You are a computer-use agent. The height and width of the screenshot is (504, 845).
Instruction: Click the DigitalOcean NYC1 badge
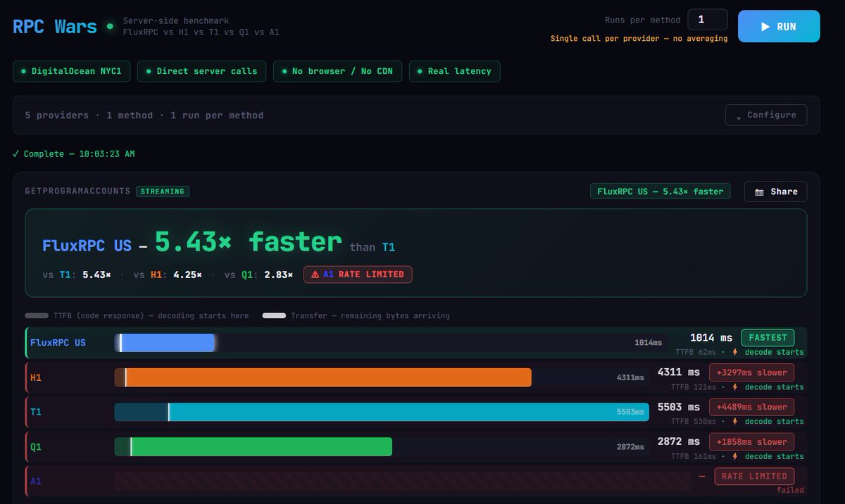[x=72, y=71]
